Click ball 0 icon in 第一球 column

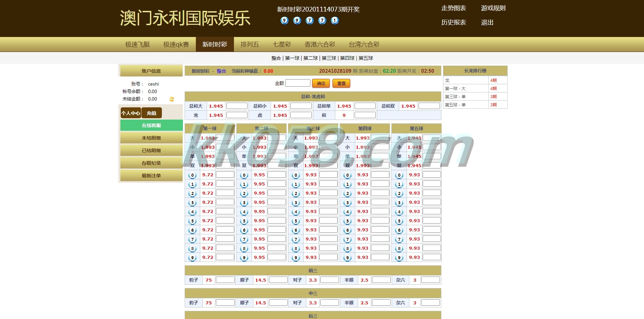point(192,175)
